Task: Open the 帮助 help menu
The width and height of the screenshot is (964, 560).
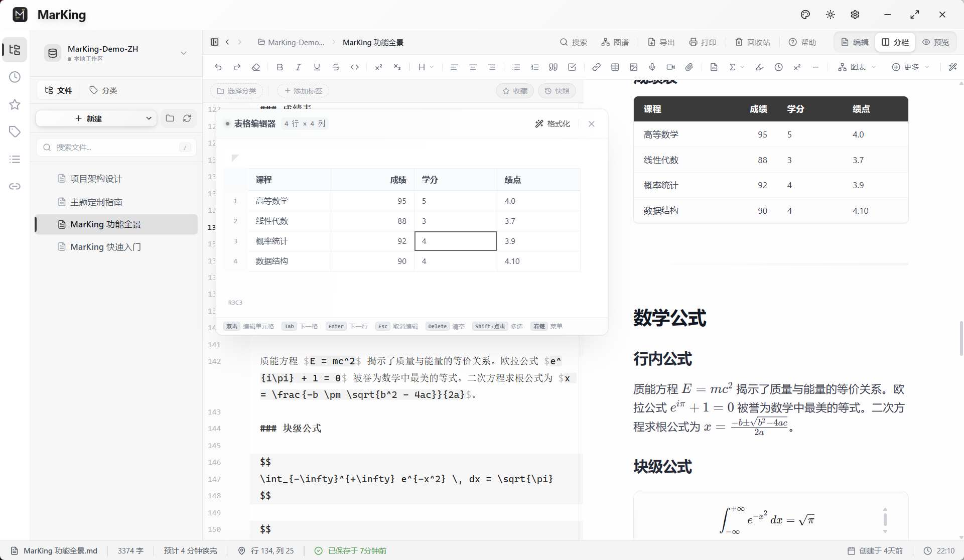Action: click(x=802, y=42)
